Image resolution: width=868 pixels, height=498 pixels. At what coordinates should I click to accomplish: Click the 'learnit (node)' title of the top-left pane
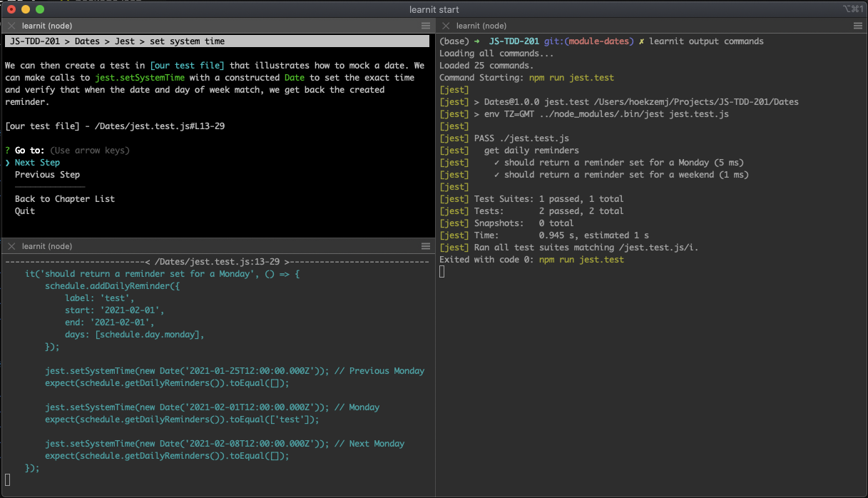coord(47,26)
